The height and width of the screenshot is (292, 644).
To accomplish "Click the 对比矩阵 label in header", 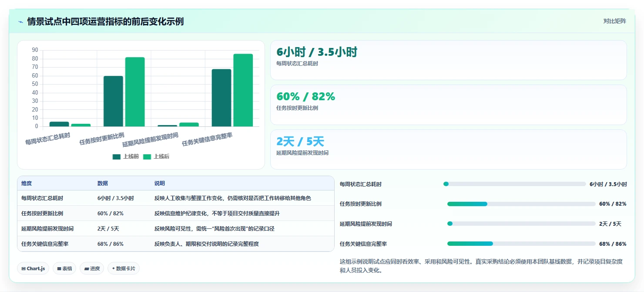I will [x=615, y=21].
